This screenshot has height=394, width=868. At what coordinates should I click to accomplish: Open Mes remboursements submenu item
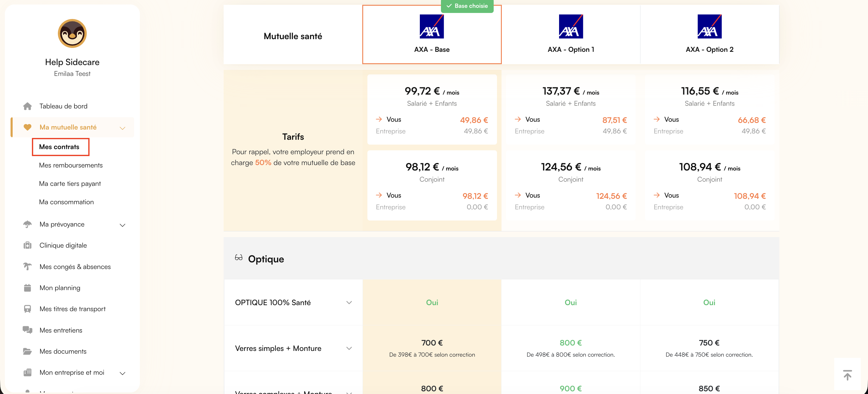(71, 165)
